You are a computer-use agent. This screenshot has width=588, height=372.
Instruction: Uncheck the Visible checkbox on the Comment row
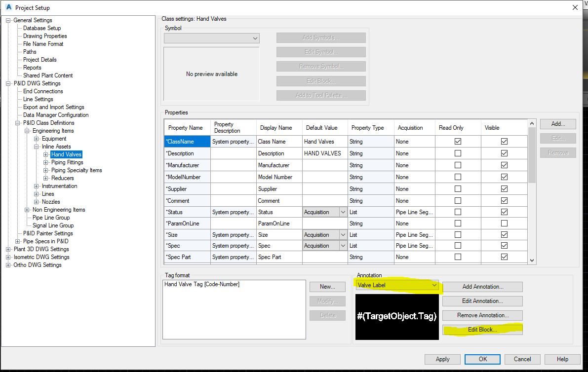click(x=504, y=200)
